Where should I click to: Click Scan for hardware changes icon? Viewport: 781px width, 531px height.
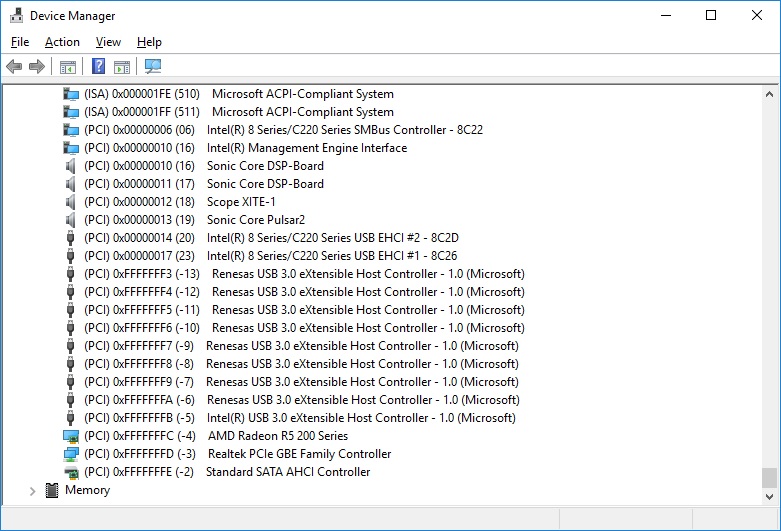coord(153,67)
